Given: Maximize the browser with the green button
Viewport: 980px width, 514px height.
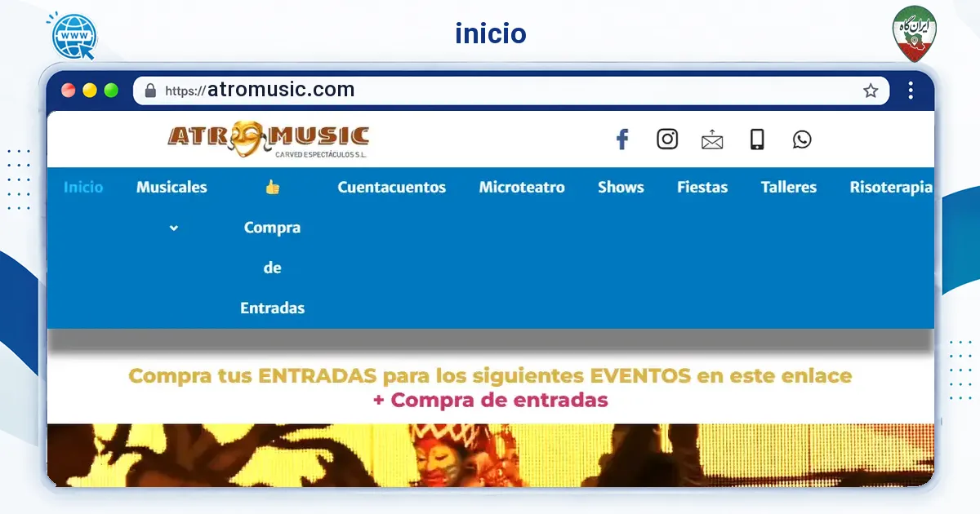Looking at the screenshot, I should 111,91.
